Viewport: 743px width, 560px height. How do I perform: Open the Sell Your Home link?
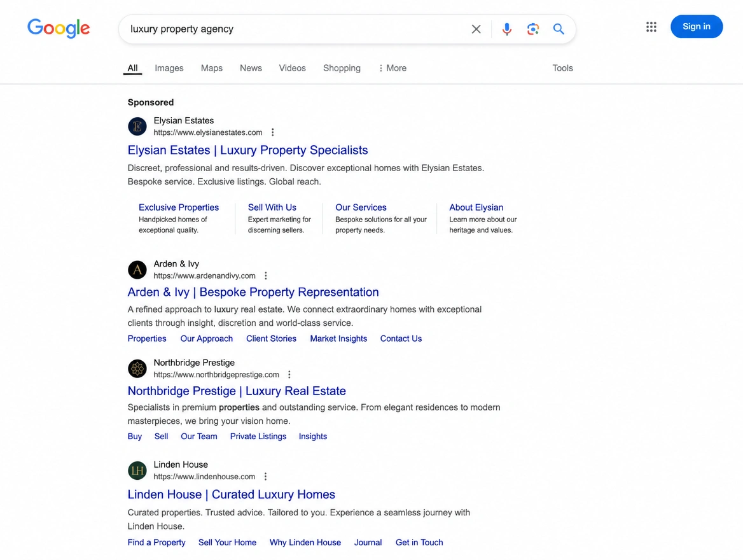(x=228, y=542)
